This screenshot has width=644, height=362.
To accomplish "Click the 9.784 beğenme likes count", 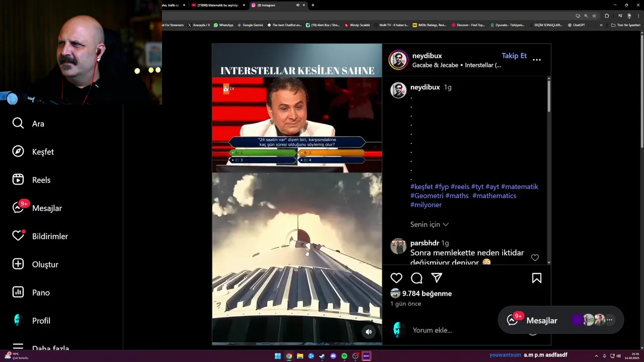I will (427, 293).
